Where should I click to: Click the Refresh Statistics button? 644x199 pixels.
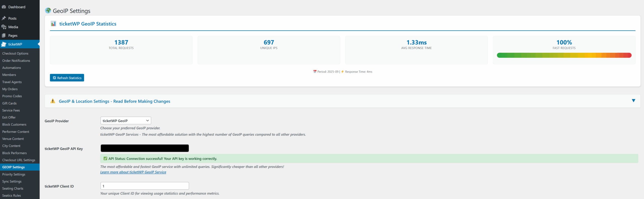67,78
